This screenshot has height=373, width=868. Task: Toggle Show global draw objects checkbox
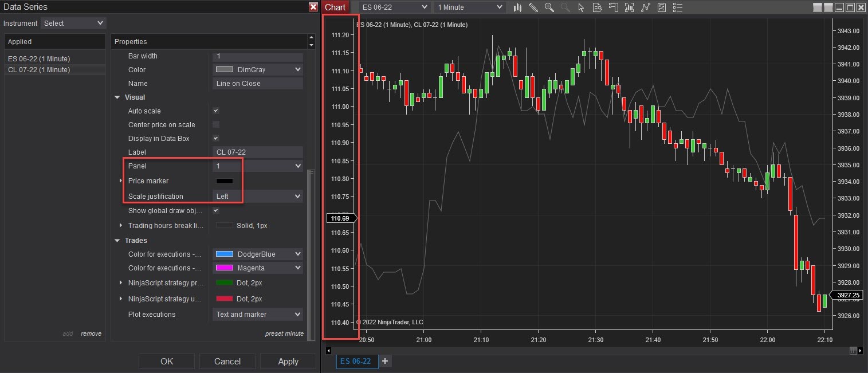[216, 210]
